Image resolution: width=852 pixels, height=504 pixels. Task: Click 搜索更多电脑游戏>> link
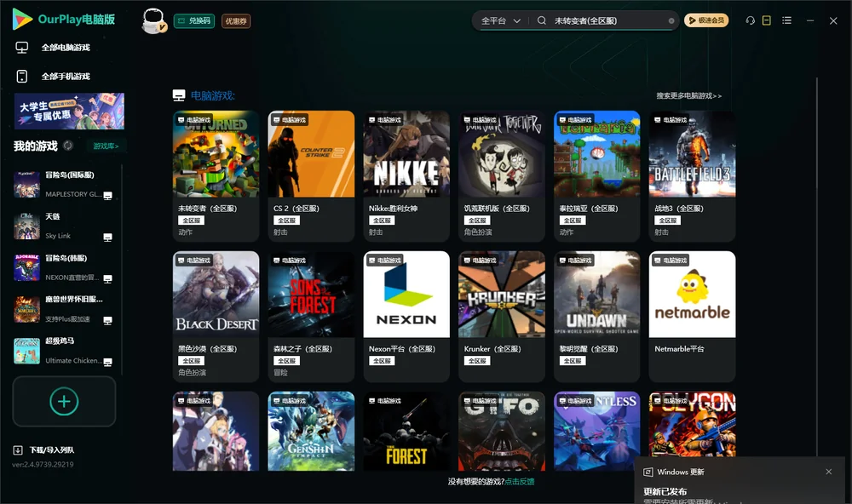pyautogui.click(x=688, y=95)
